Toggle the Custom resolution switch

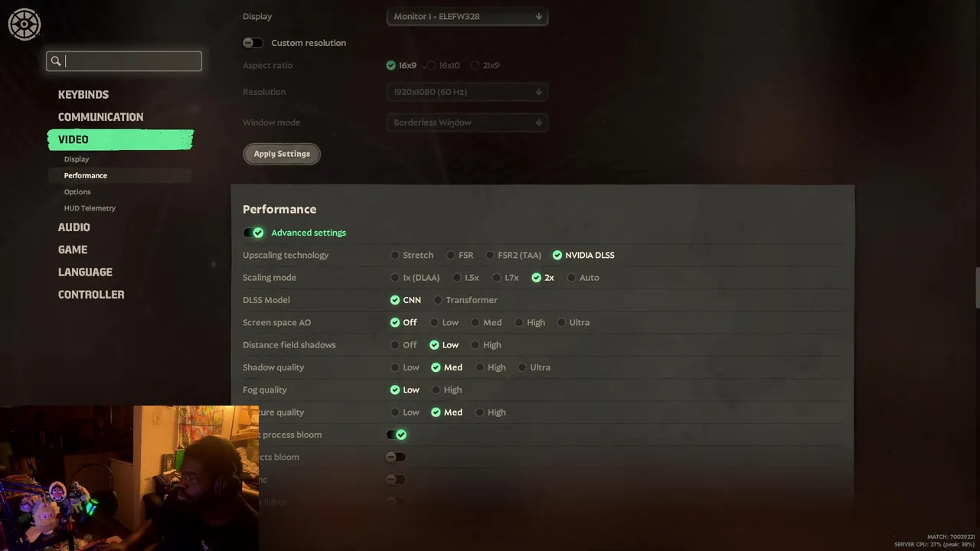253,43
